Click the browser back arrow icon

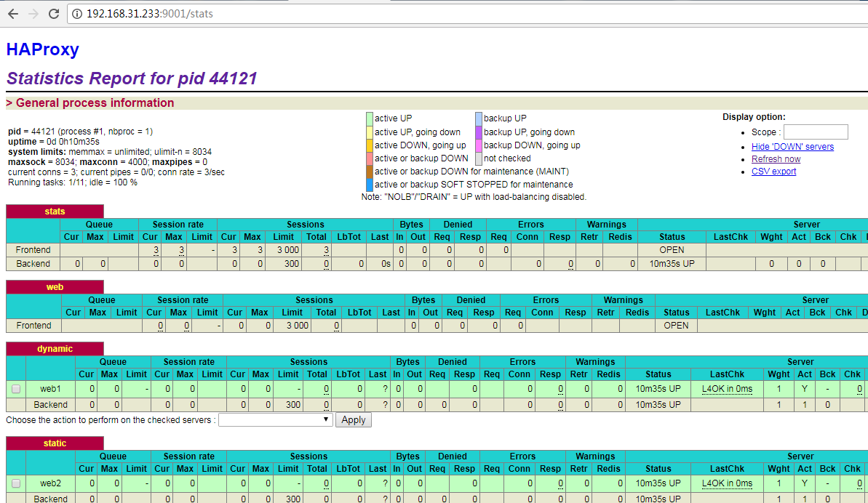12,14
